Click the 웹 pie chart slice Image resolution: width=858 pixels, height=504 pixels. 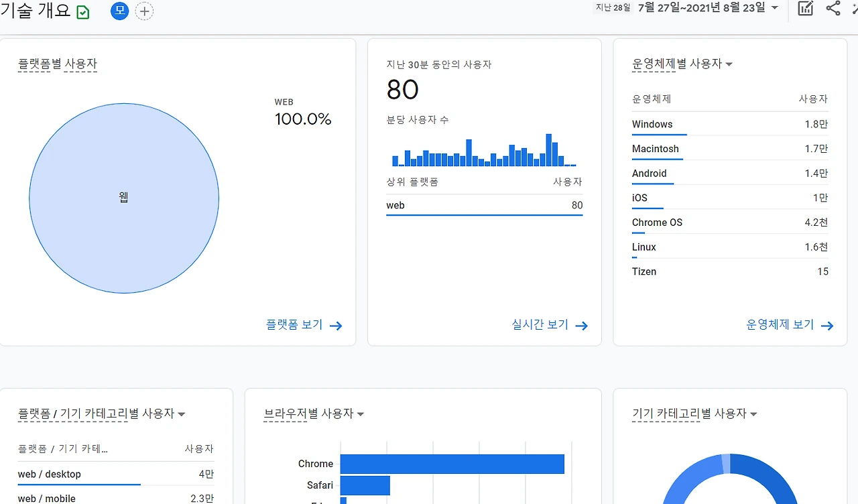124,198
